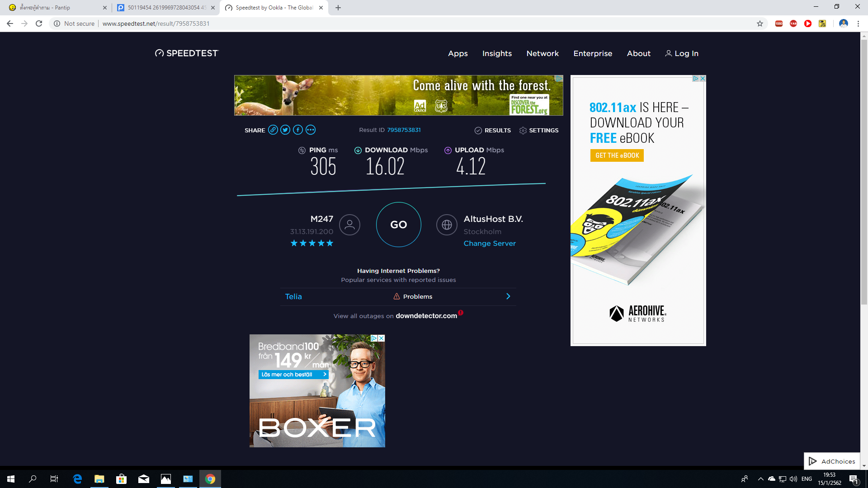Click GET THE eBOOK ad button

(617, 155)
